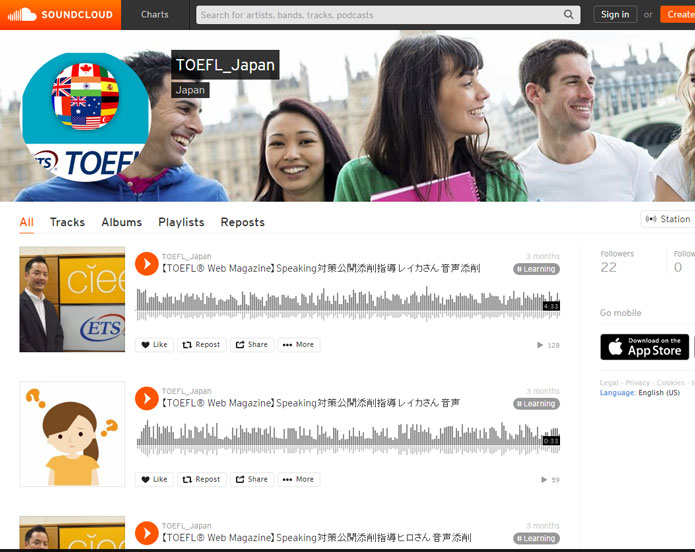Image resolution: width=695 pixels, height=552 pixels.
Task: Click Learning tag on the ヒロさん track
Action: point(536,539)
